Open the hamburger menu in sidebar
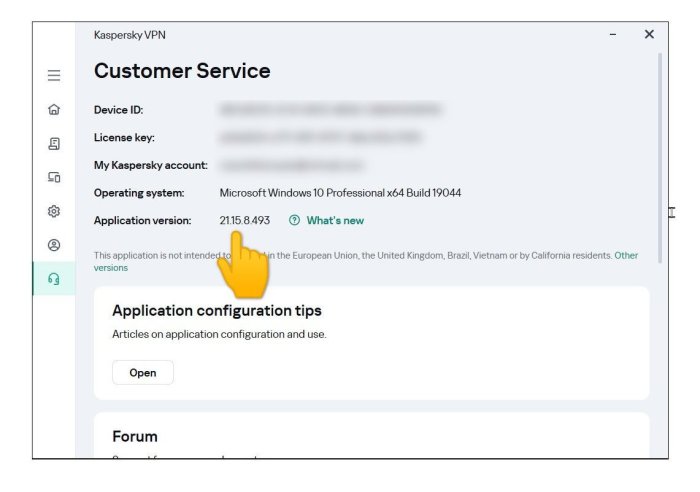Viewport: 700px width, 492px height. click(x=54, y=75)
